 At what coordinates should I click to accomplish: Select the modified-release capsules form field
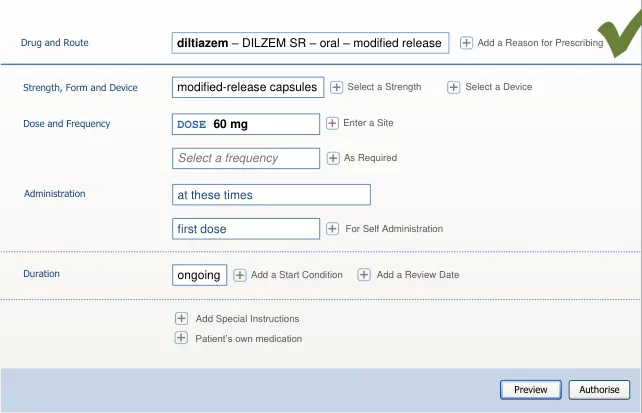[247, 87]
